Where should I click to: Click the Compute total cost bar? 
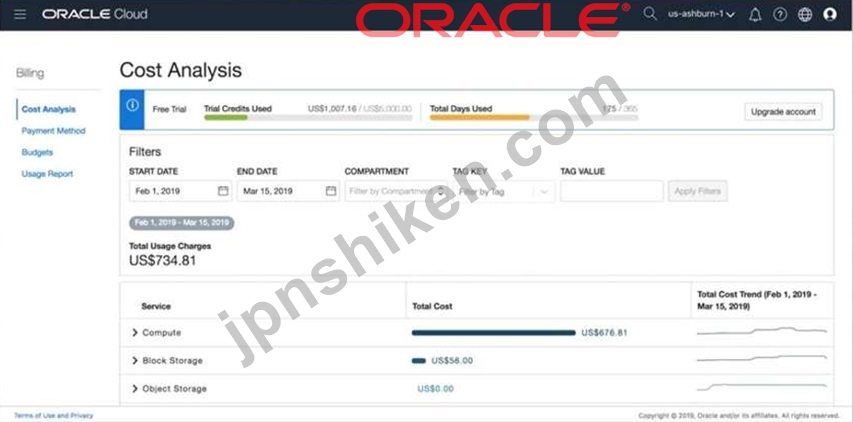pos(493,333)
